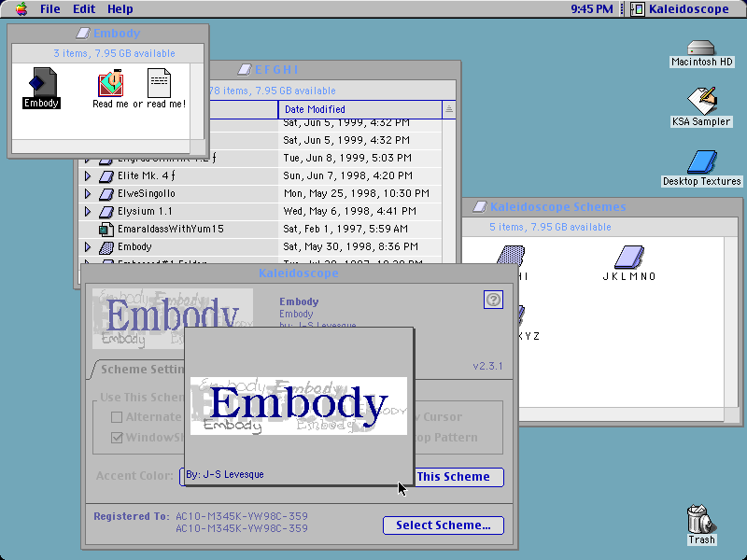
Task: Click 'Wed, May 6, 1998, 4:41 PM' date
Action: click(x=349, y=211)
